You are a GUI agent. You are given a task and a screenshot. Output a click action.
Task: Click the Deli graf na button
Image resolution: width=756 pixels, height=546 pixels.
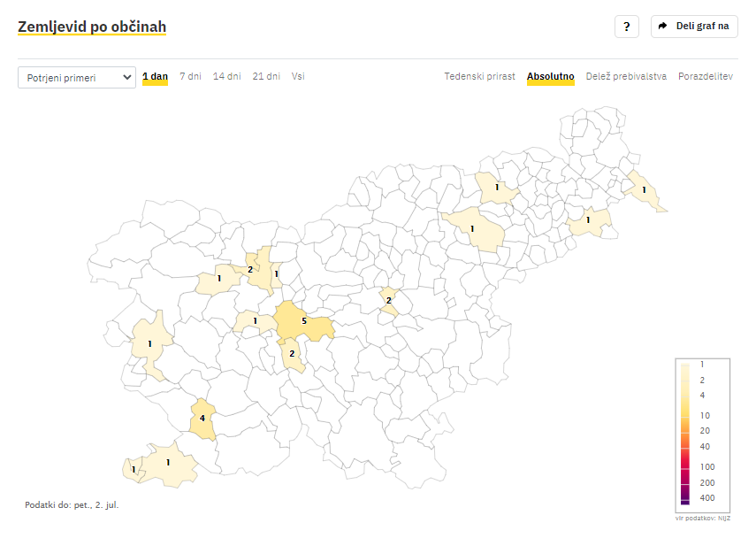click(694, 27)
